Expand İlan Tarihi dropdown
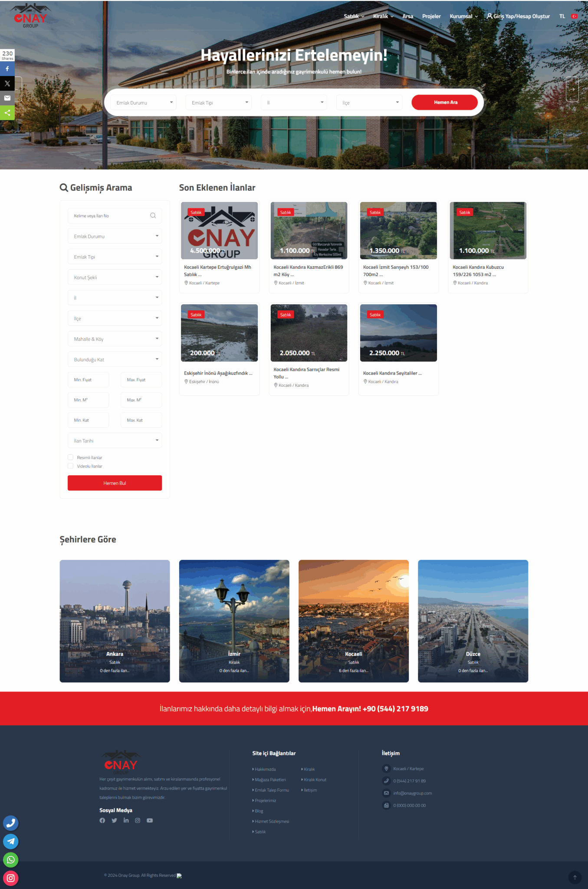Image resolution: width=588 pixels, height=889 pixels. [x=115, y=441]
